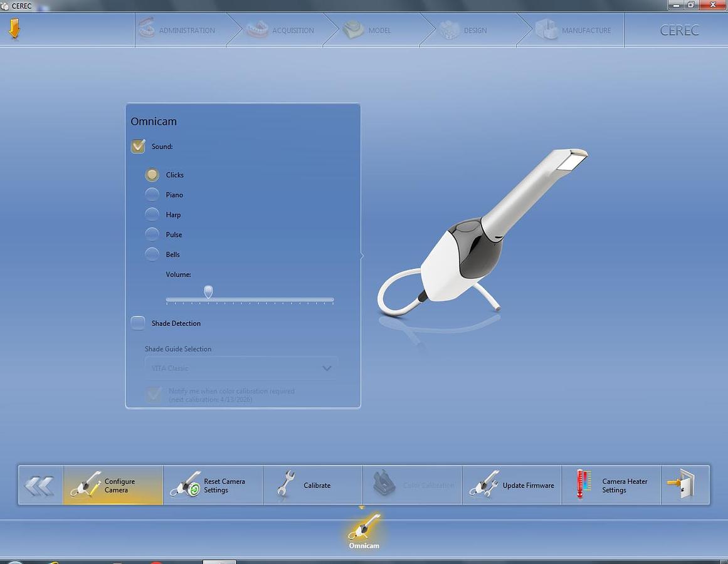The height and width of the screenshot is (564, 728).
Task: Open the Calibrate tool
Action: pos(285,484)
